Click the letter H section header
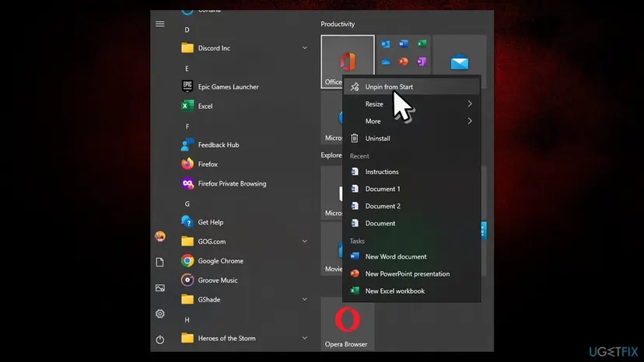 click(187, 320)
